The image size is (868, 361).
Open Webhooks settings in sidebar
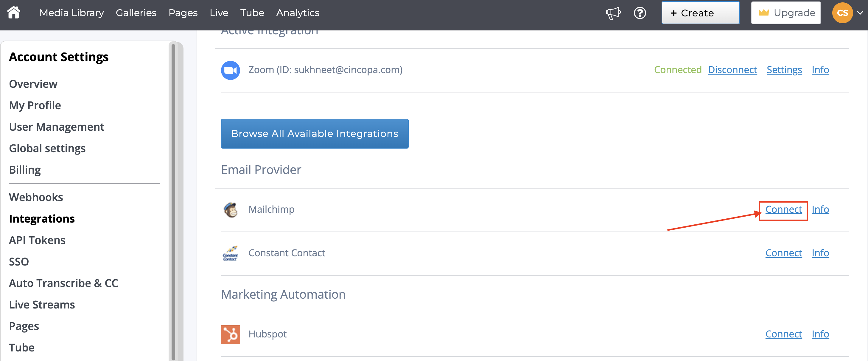click(36, 198)
